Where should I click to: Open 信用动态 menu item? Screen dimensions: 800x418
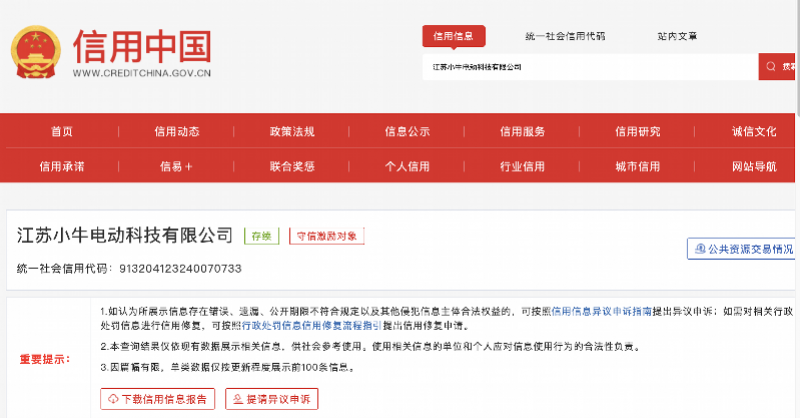[x=177, y=132]
